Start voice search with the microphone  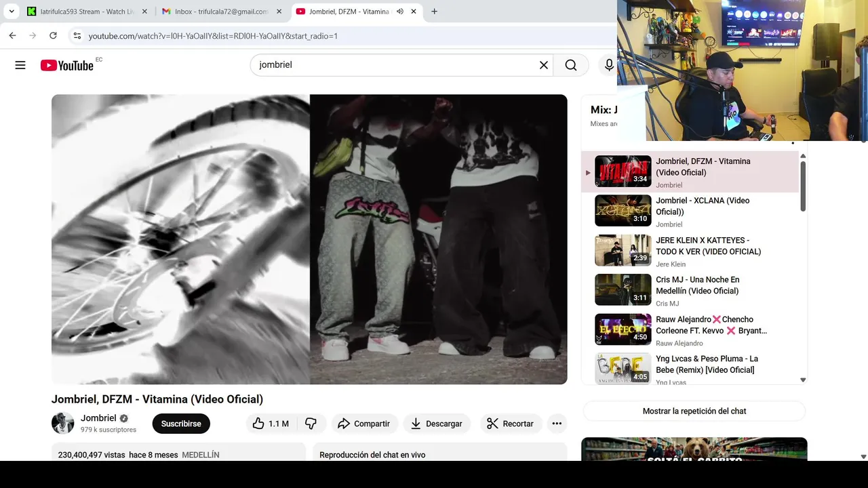(609, 65)
